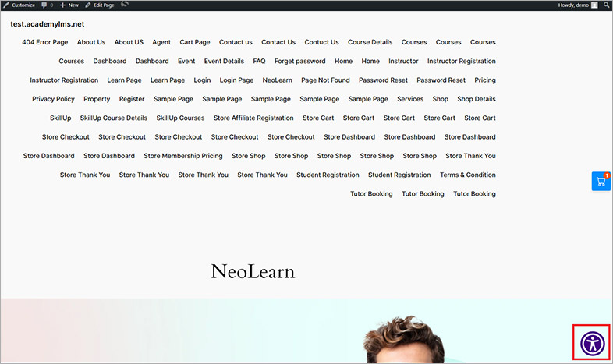Go to the Shop Details page

(477, 99)
